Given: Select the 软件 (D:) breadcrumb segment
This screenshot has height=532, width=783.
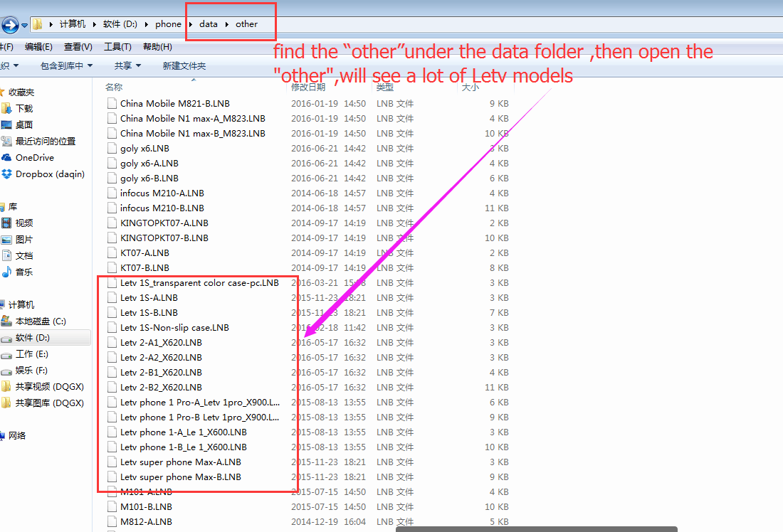Looking at the screenshot, I should pos(120,24).
